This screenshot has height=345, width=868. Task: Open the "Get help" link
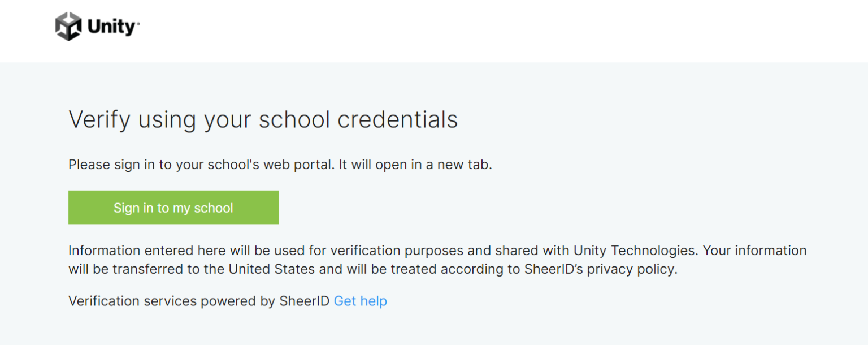coord(360,301)
